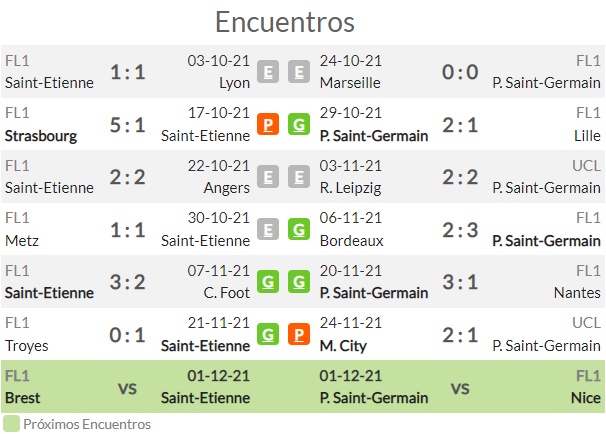Click grey E badge for Saint-Etienne vs Lyon
The height and width of the screenshot is (434, 606).
[268, 72]
